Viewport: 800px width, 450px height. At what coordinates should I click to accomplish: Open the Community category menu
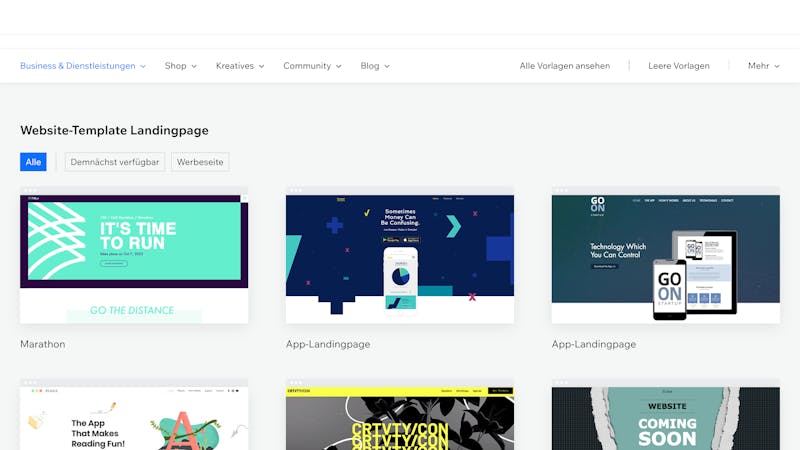pos(307,66)
